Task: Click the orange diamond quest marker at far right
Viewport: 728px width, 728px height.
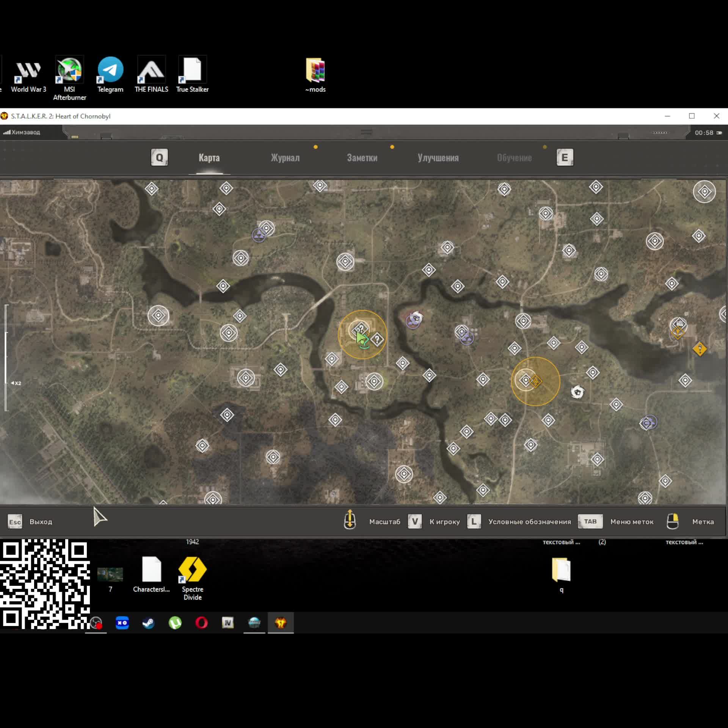Action: tap(700, 349)
